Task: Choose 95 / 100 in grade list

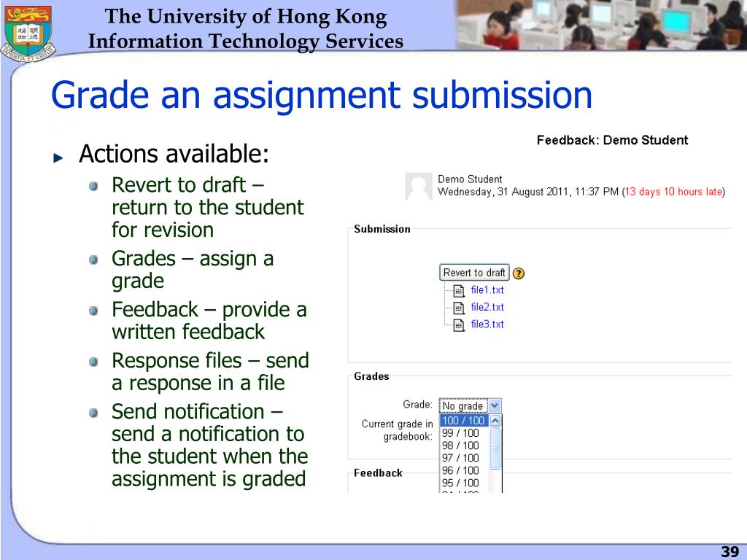Action: (x=463, y=483)
